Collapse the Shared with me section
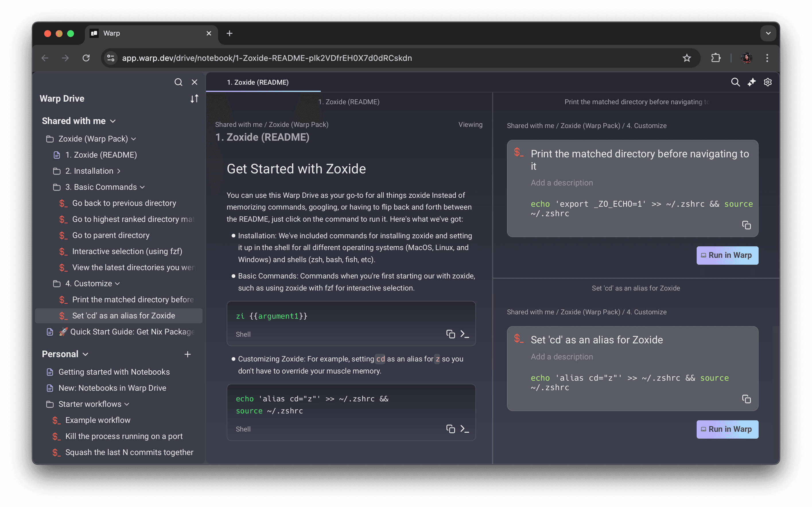 pyautogui.click(x=113, y=121)
